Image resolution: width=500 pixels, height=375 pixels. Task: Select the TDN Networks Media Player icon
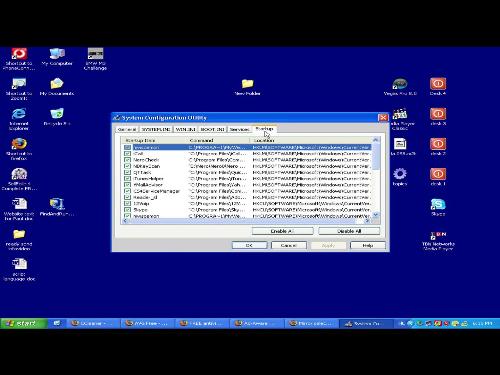click(438, 240)
